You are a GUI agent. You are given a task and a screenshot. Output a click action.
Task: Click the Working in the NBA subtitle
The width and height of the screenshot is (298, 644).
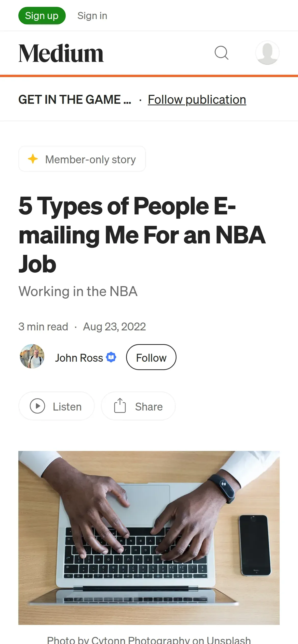pos(78,291)
